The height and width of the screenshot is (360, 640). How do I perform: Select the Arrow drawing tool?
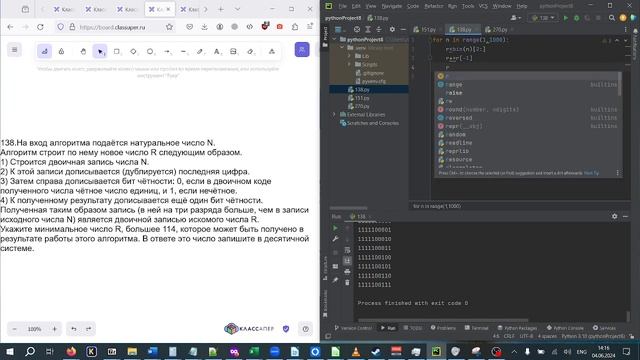[x=167, y=51]
